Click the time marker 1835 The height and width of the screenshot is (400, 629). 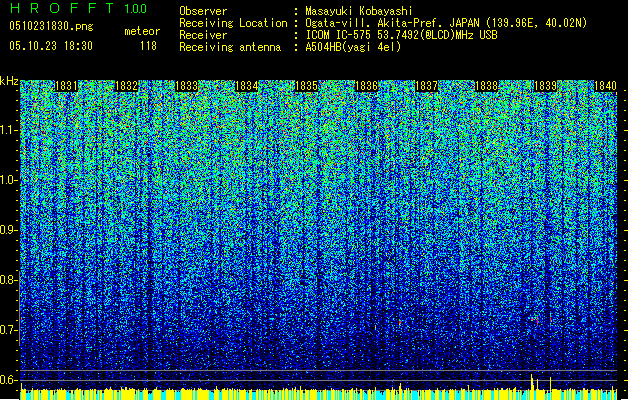point(306,86)
